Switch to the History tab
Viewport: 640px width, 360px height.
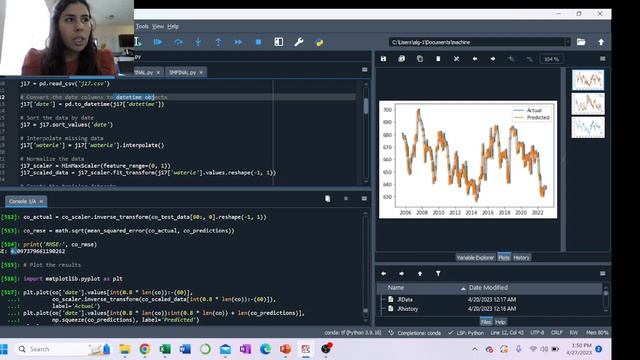coord(521,258)
